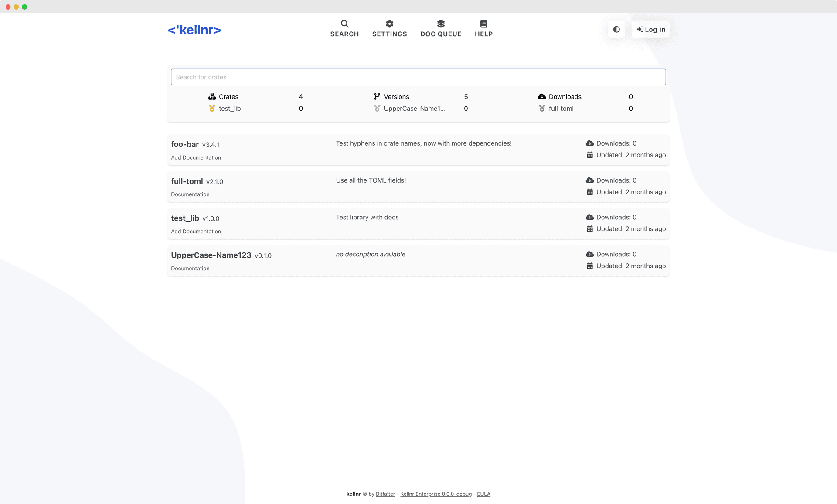Click the gold medal icon beside test_lib
837x504 pixels.
point(212,108)
